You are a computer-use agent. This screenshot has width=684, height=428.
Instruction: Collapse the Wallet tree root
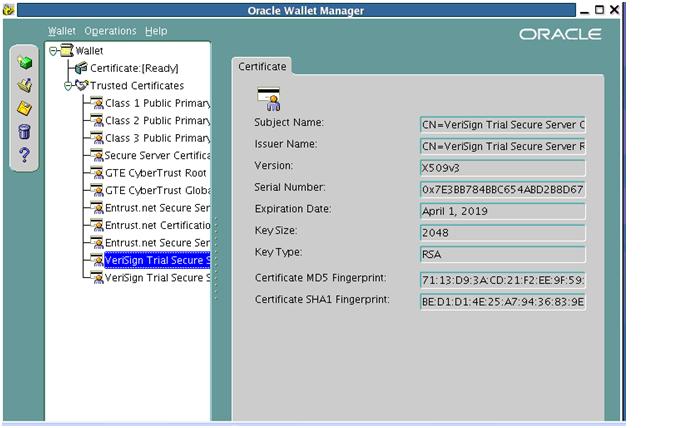[53, 50]
